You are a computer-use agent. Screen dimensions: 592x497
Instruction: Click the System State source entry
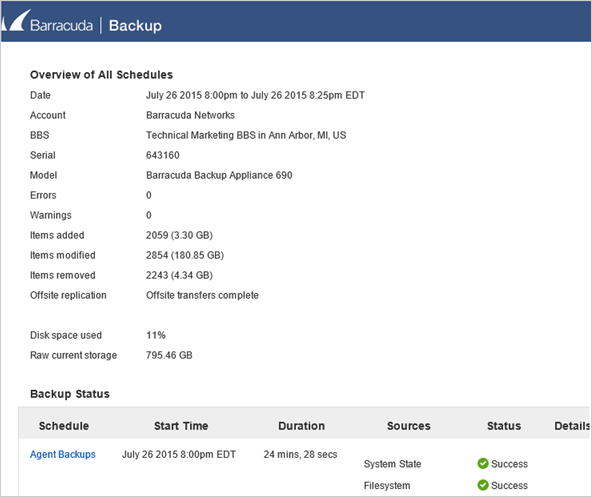392,464
